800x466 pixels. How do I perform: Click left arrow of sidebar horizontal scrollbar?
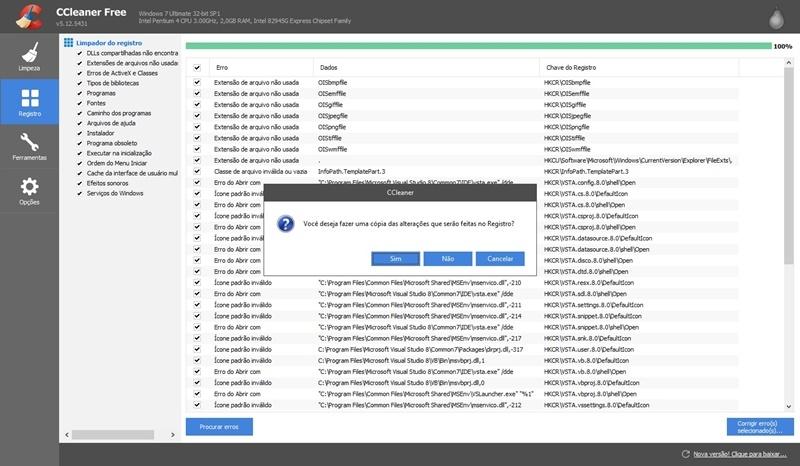coord(67,435)
